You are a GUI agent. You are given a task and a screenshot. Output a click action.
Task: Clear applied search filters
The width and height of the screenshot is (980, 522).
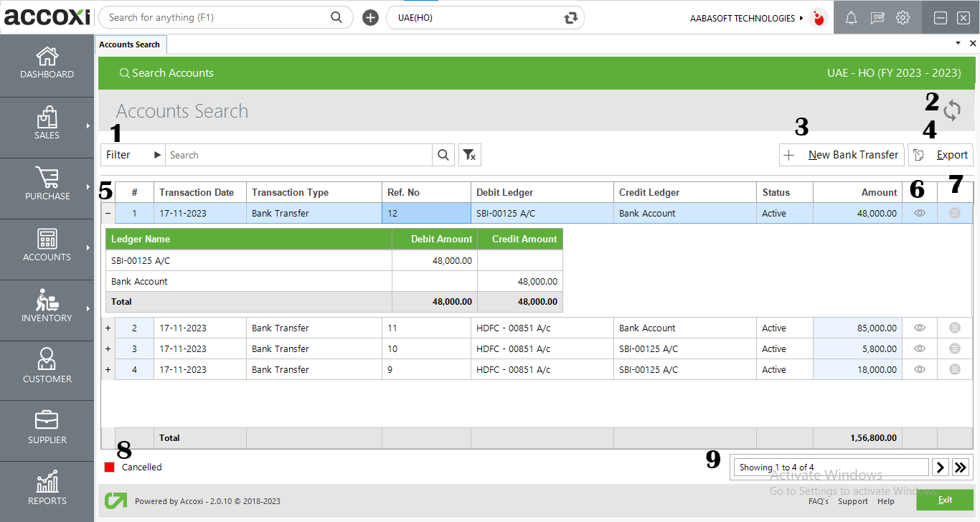pos(470,154)
